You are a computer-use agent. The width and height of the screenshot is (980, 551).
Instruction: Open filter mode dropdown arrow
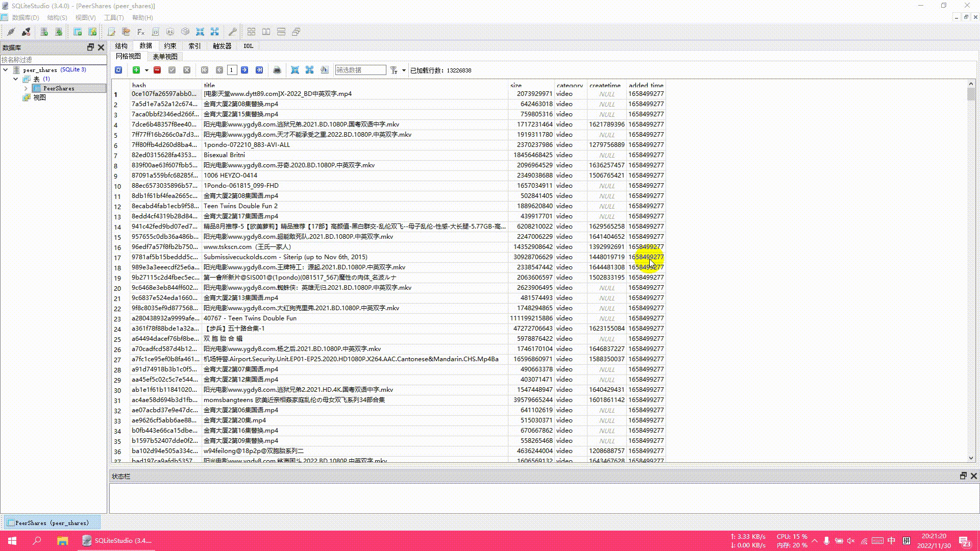click(404, 70)
